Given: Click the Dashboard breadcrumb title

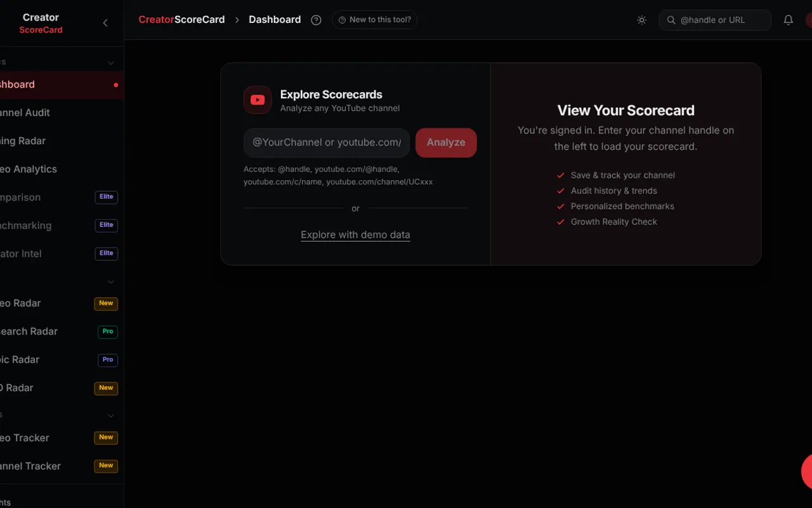Looking at the screenshot, I should [x=275, y=20].
